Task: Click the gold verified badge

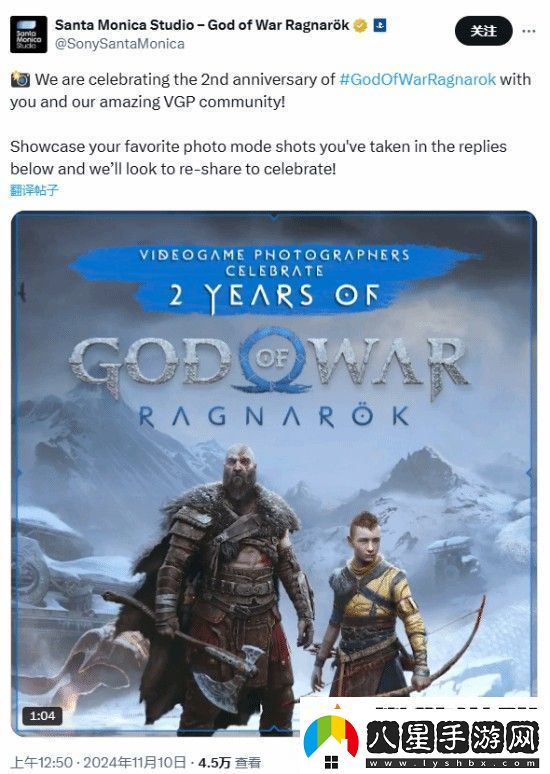Action: click(360, 25)
